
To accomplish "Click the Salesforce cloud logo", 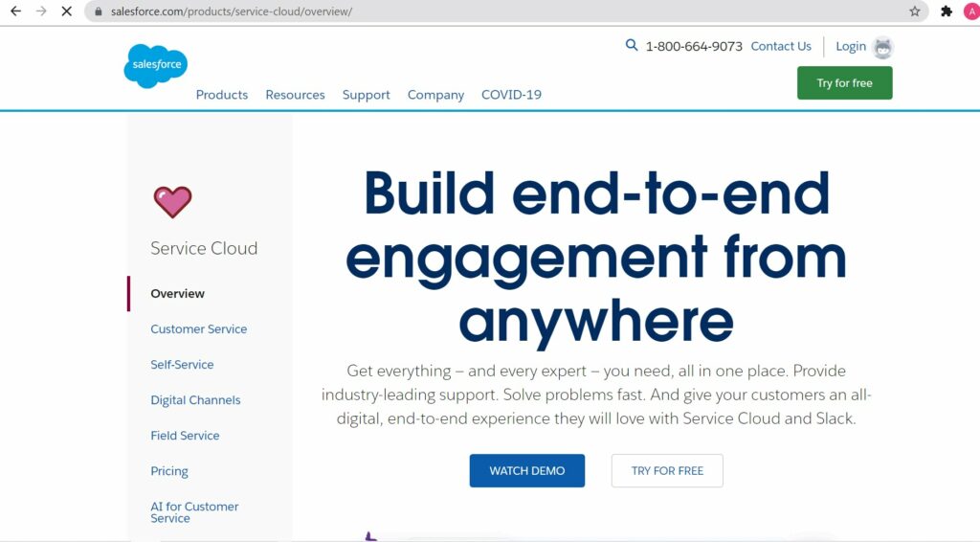I will [x=156, y=66].
